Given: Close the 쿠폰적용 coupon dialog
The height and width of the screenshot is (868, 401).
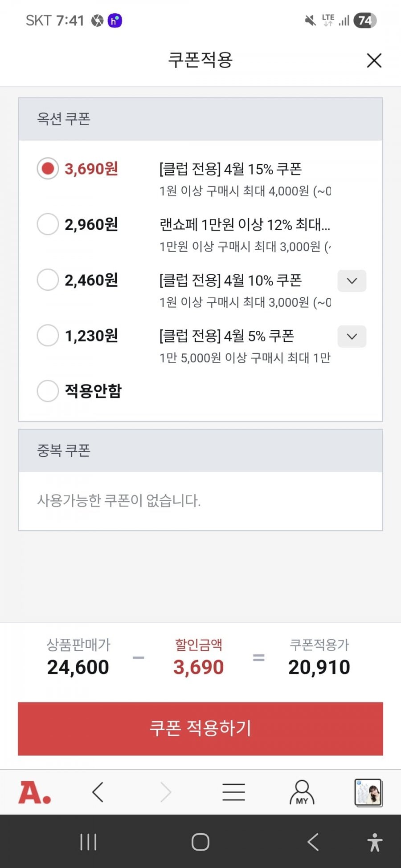Looking at the screenshot, I should click(374, 61).
